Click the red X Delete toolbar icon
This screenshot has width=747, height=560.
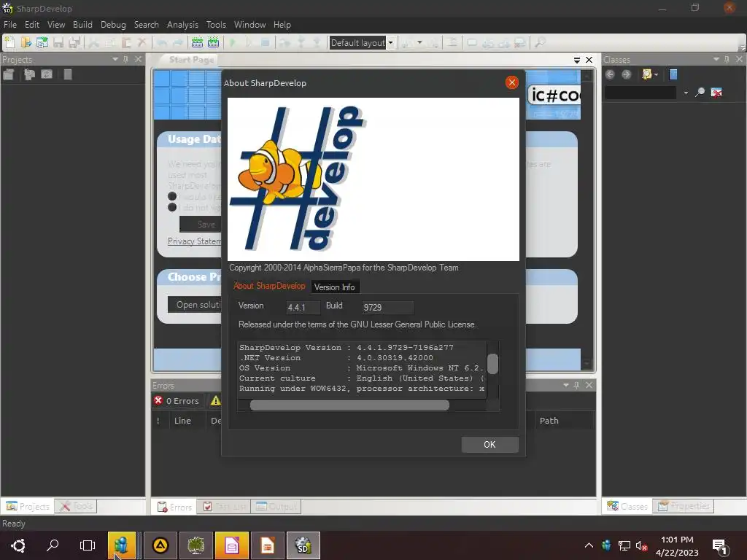coord(142,43)
